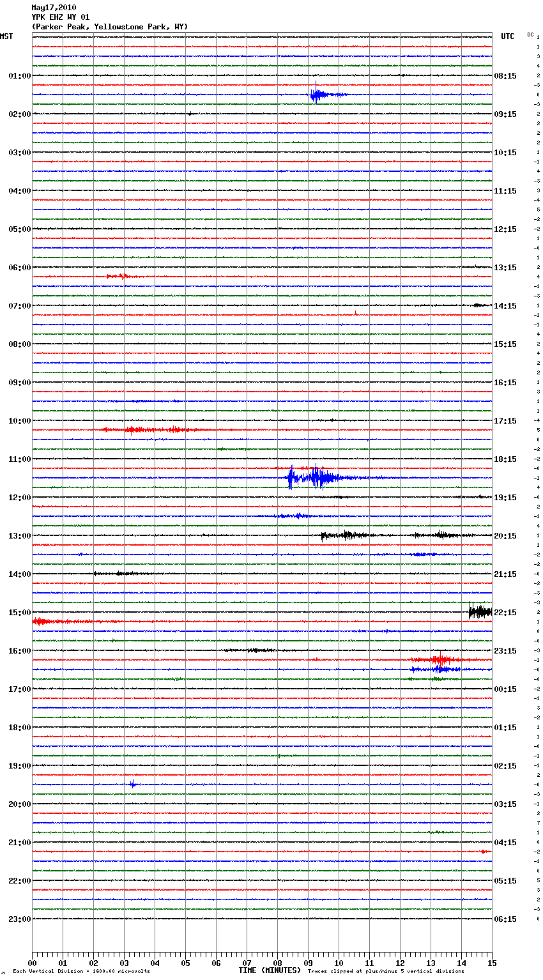Viewport: 543px width, 980px height.
Task: Select the 01:00 MST time label
Action: pyautogui.click(x=19, y=76)
